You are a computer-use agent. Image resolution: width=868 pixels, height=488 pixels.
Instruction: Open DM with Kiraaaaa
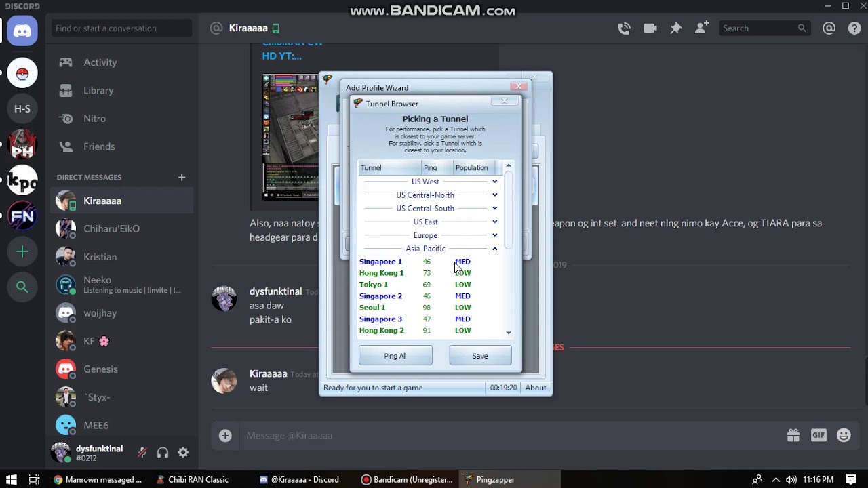pyautogui.click(x=122, y=201)
